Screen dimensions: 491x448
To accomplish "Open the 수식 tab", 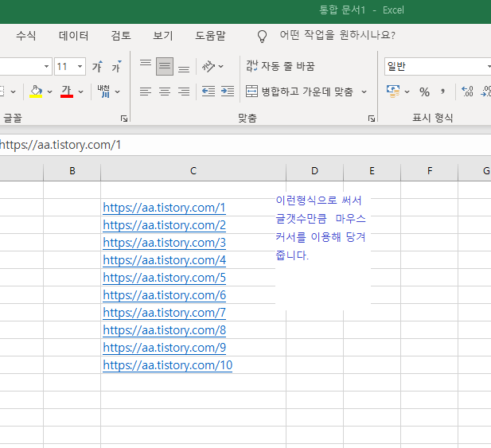I will pyautogui.click(x=26, y=35).
